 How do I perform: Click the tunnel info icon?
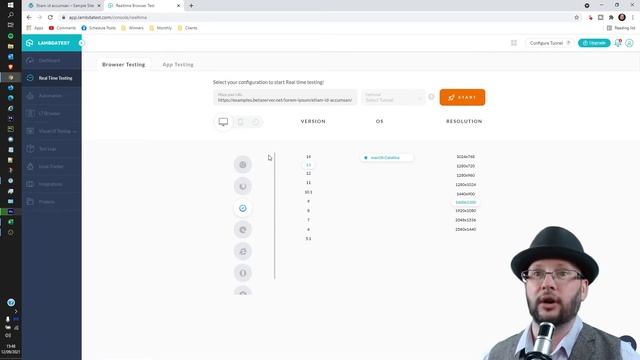tap(431, 97)
